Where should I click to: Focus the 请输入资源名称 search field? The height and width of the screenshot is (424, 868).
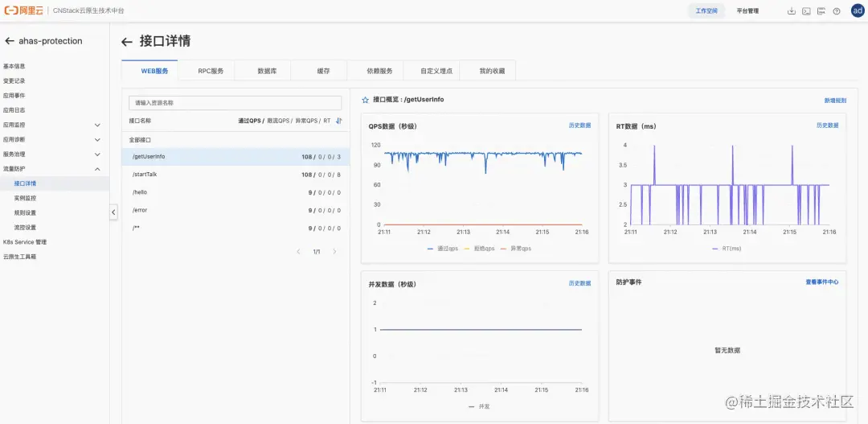pyautogui.click(x=235, y=102)
